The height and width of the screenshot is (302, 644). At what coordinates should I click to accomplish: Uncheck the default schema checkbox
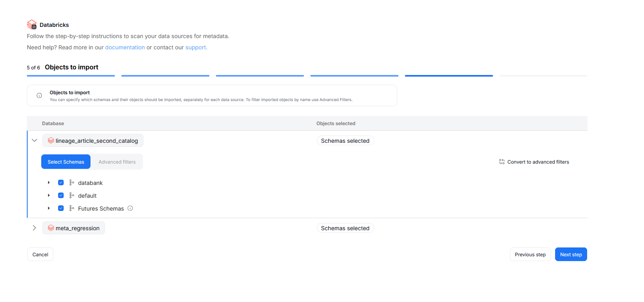(61, 195)
